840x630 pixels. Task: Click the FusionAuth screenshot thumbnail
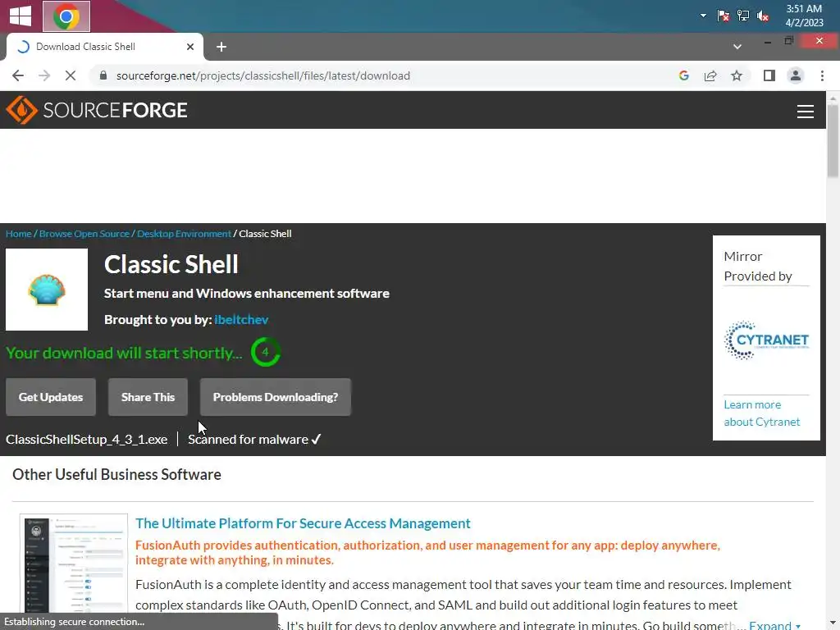[x=74, y=564]
